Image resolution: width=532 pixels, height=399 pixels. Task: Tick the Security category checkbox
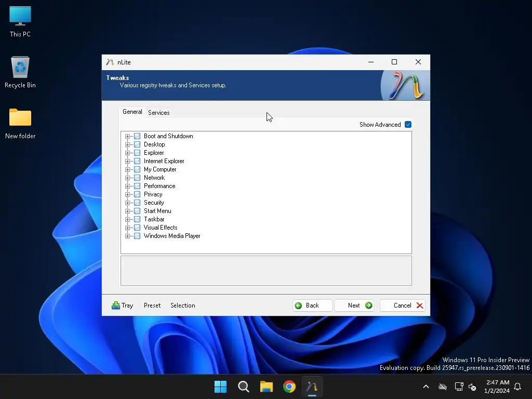pyautogui.click(x=137, y=203)
